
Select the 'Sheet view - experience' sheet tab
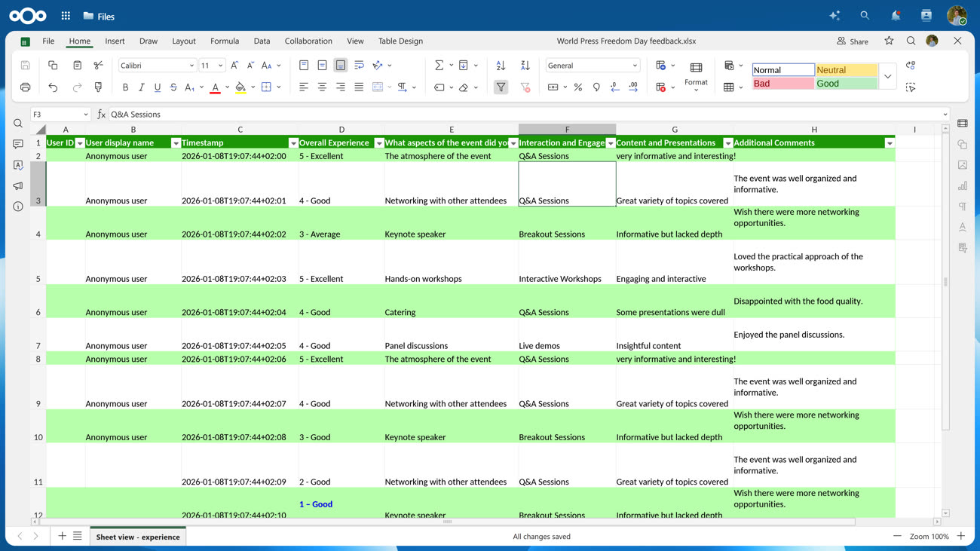coord(138,537)
